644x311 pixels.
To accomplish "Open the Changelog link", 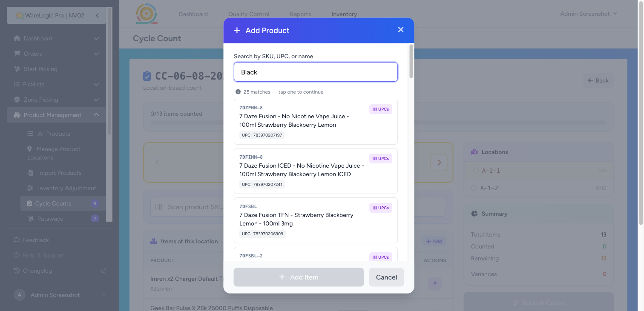I will 37,271.
